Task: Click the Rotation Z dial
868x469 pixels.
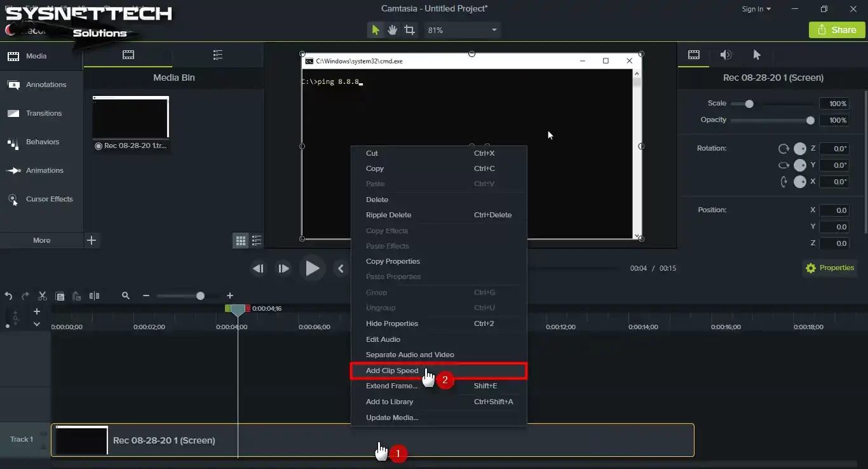Action: [x=800, y=149]
